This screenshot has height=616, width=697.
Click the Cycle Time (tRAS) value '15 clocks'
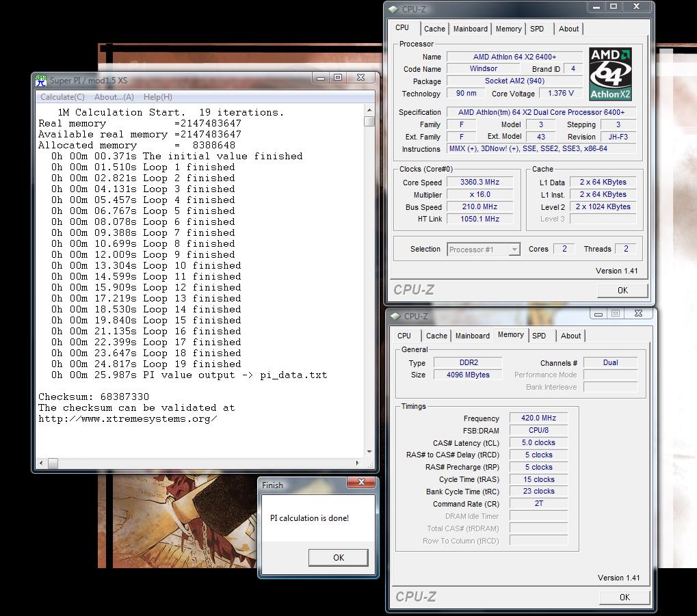538,479
